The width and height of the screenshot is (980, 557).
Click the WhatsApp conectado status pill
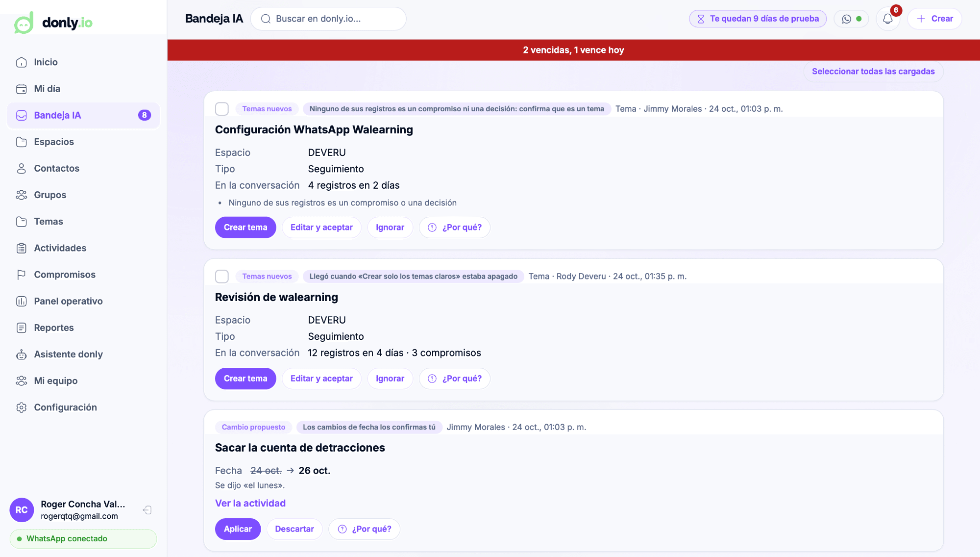pos(83,539)
